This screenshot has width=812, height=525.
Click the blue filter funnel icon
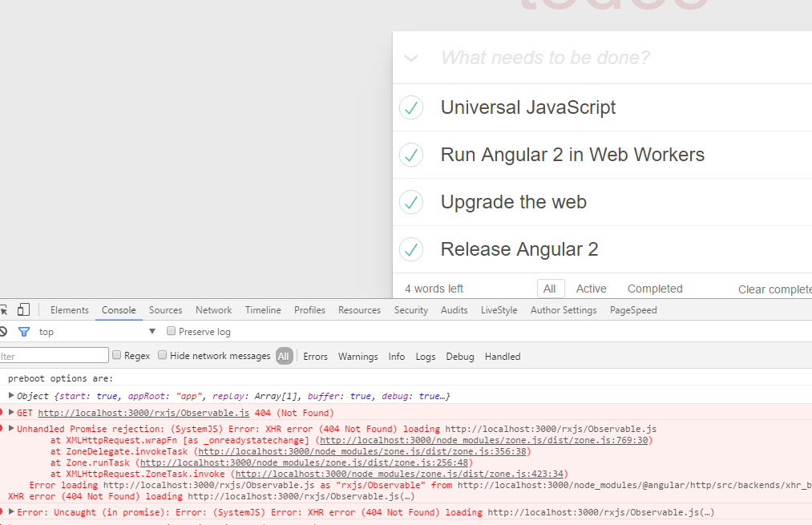coord(24,331)
